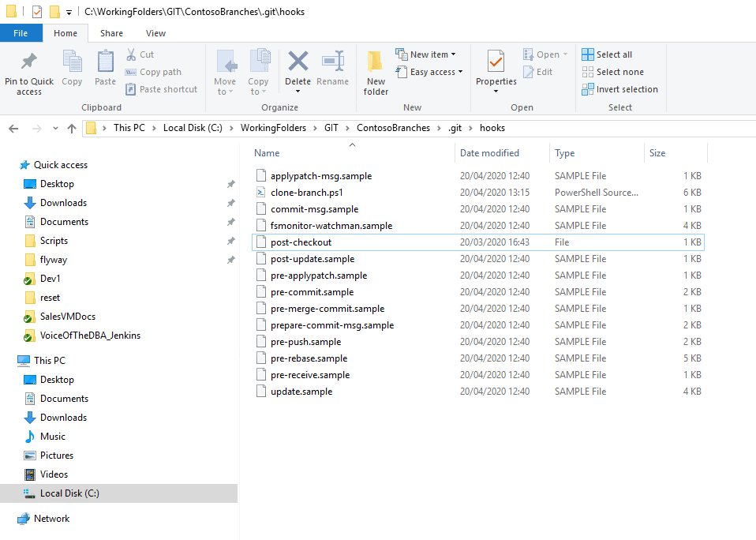
Task: Click the clone-branch.ps1 PowerShell file icon
Action: [261, 193]
